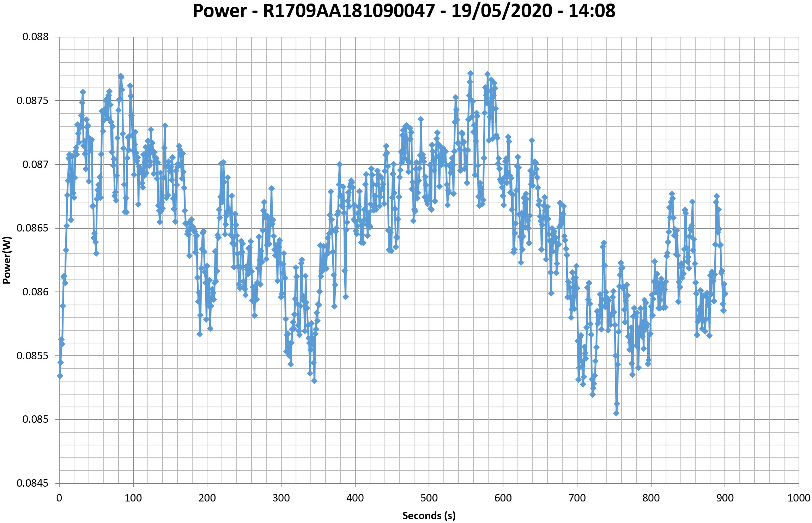Select the Seconds (s) horizontal axis title
The width and height of the screenshot is (812, 523).
429,516
